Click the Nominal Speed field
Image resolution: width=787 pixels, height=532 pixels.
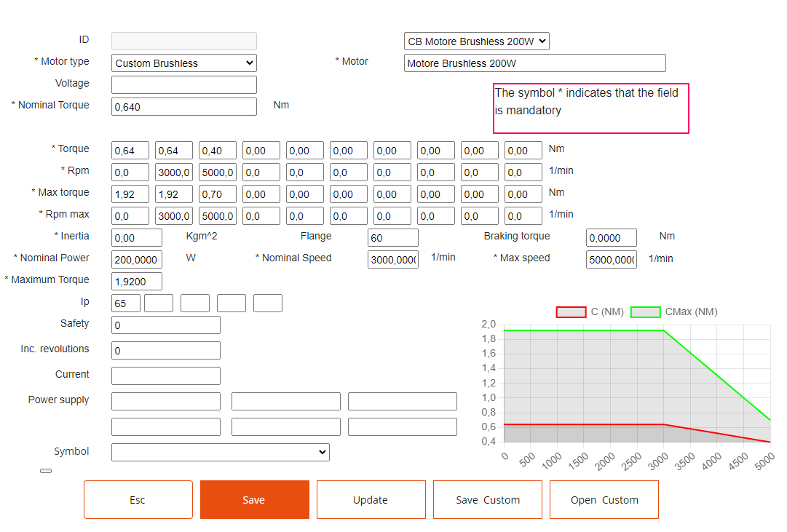392,260
